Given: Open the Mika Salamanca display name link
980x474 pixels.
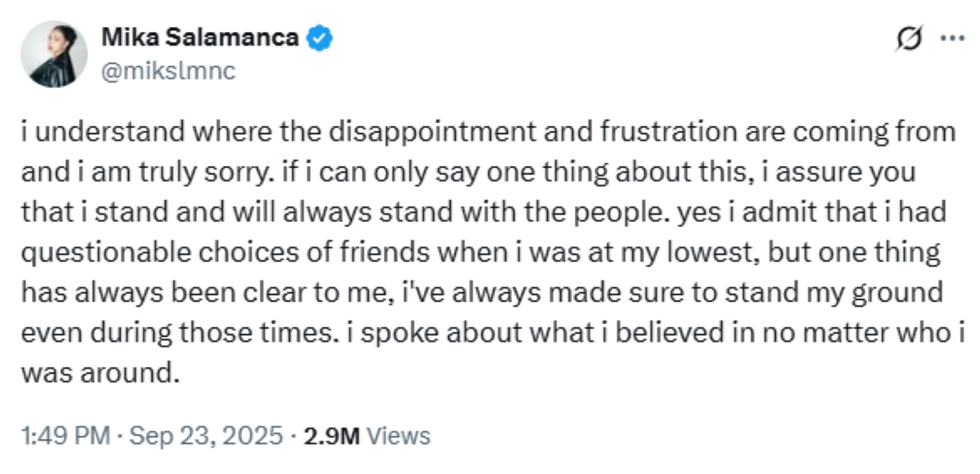Looking at the screenshot, I should [199, 37].
